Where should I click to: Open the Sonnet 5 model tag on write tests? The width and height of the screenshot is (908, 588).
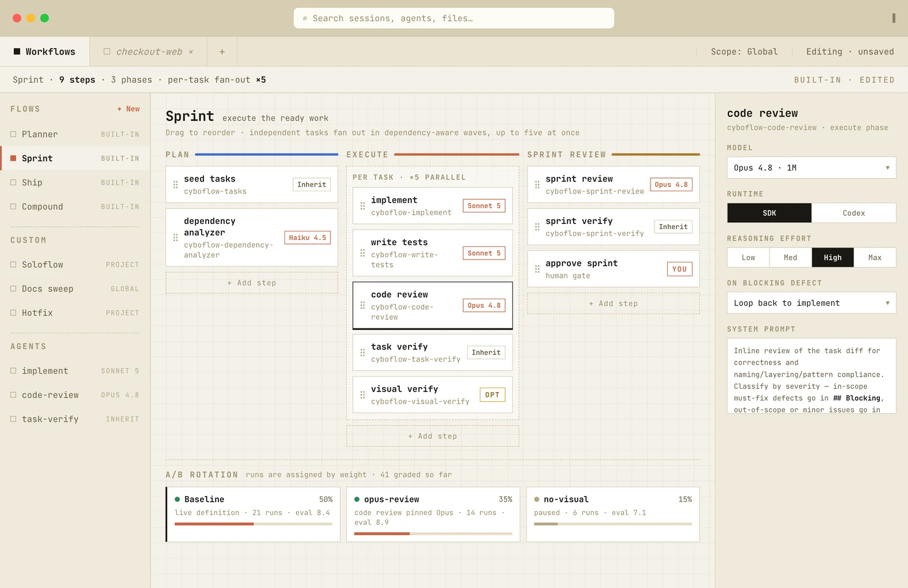coord(484,253)
